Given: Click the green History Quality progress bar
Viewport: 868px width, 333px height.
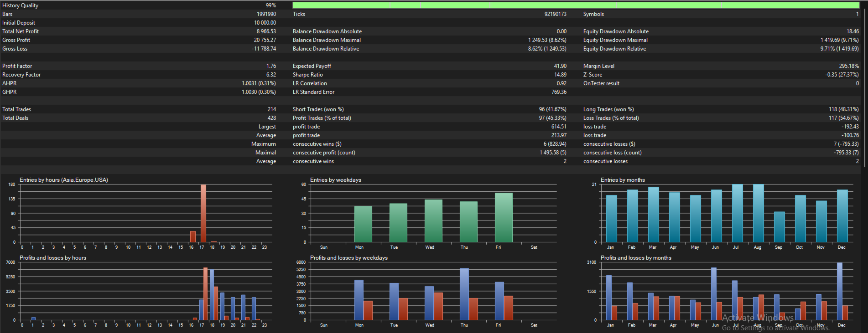Looking at the screenshot, I should pyautogui.click(x=576, y=5).
